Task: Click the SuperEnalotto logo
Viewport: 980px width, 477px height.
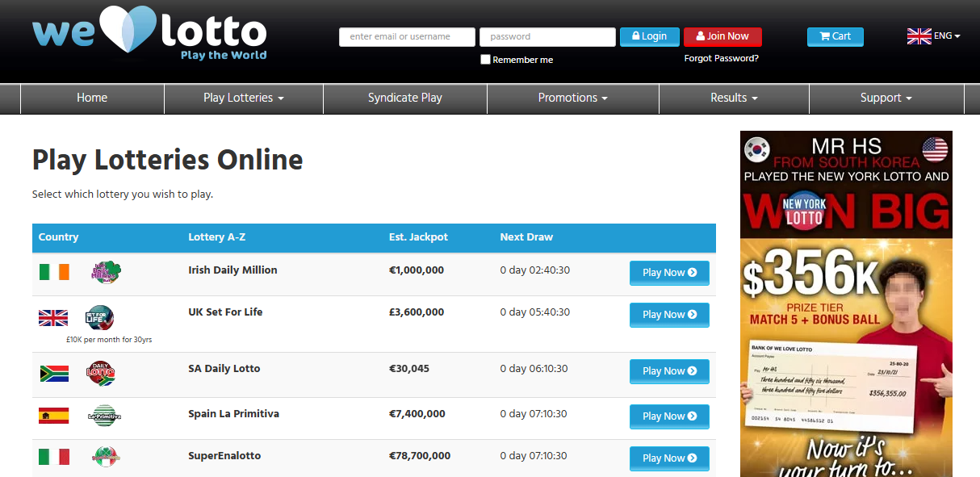Action: (105, 457)
